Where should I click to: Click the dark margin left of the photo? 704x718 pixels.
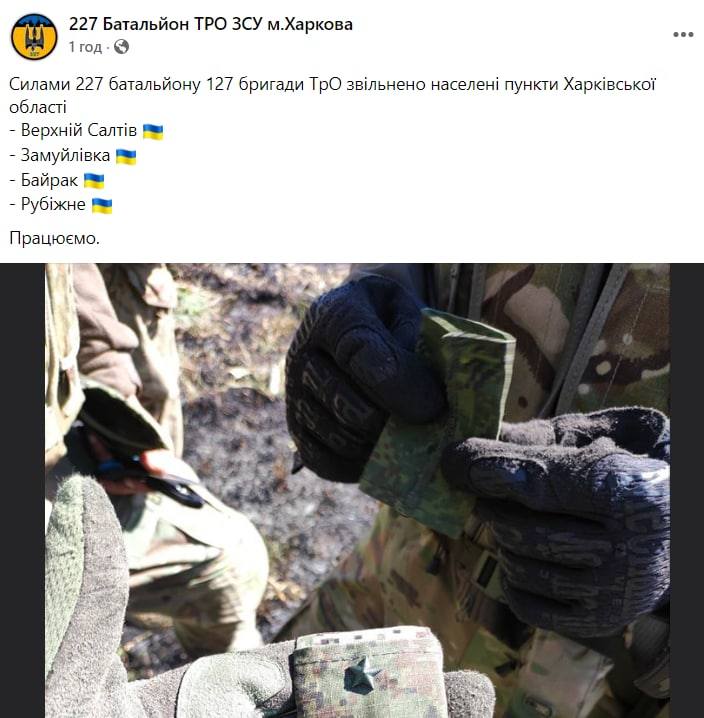22,490
